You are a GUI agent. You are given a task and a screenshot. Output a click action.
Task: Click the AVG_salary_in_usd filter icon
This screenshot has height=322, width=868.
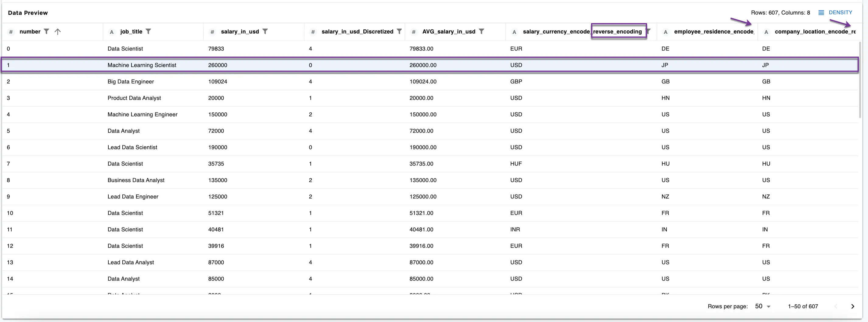tap(481, 31)
